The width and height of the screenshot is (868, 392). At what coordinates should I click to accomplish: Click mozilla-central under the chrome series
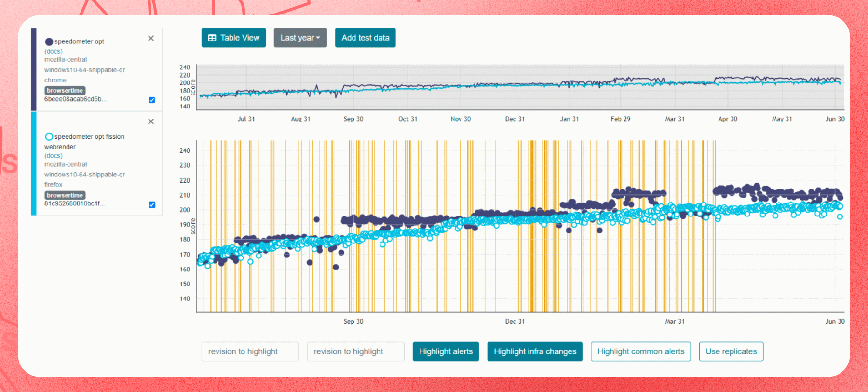pos(66,60)
